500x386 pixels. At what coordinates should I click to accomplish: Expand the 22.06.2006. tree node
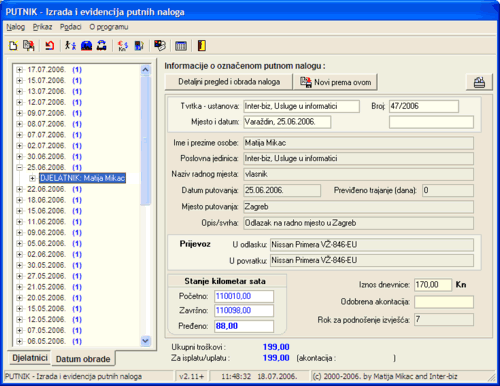coord(20,189)
